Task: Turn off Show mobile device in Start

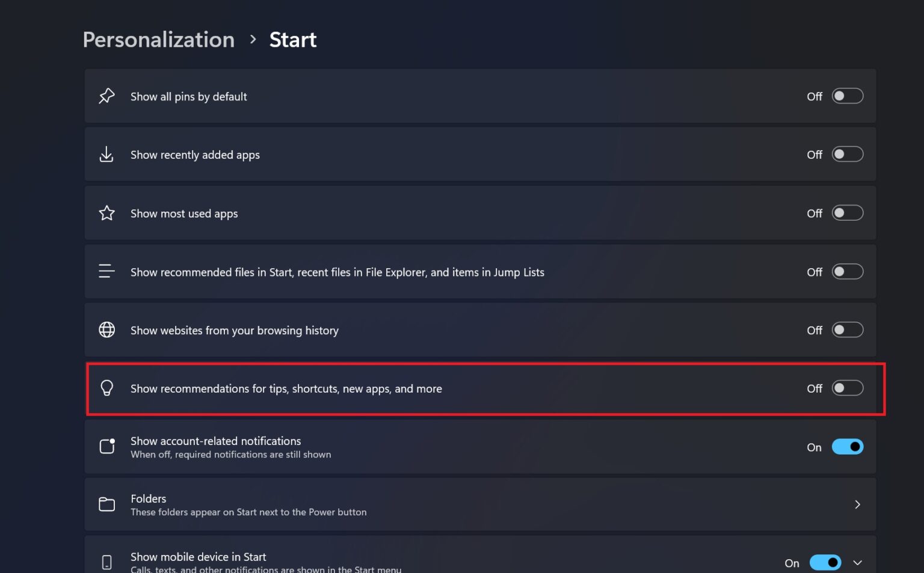Action: pos(825,562)
